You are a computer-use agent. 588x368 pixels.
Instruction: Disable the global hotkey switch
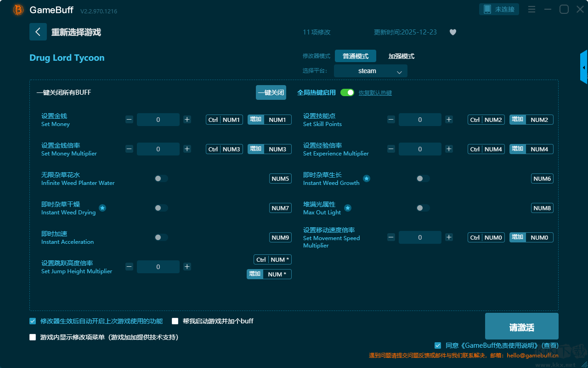pos(347,92)
